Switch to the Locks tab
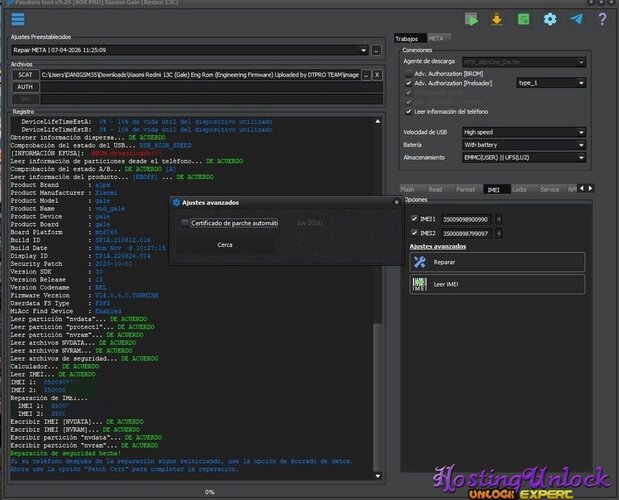The height and width of the screenshot is (500, 619). coord(520,189)
